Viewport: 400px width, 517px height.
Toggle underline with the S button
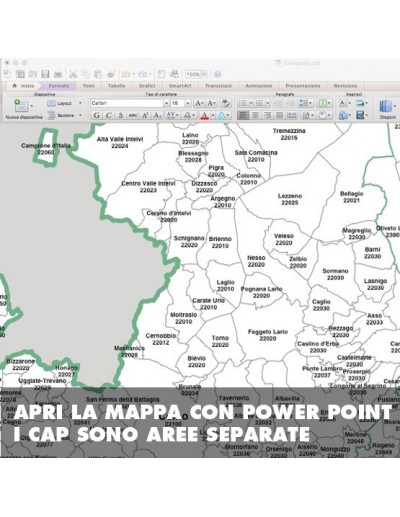(121, 115)
